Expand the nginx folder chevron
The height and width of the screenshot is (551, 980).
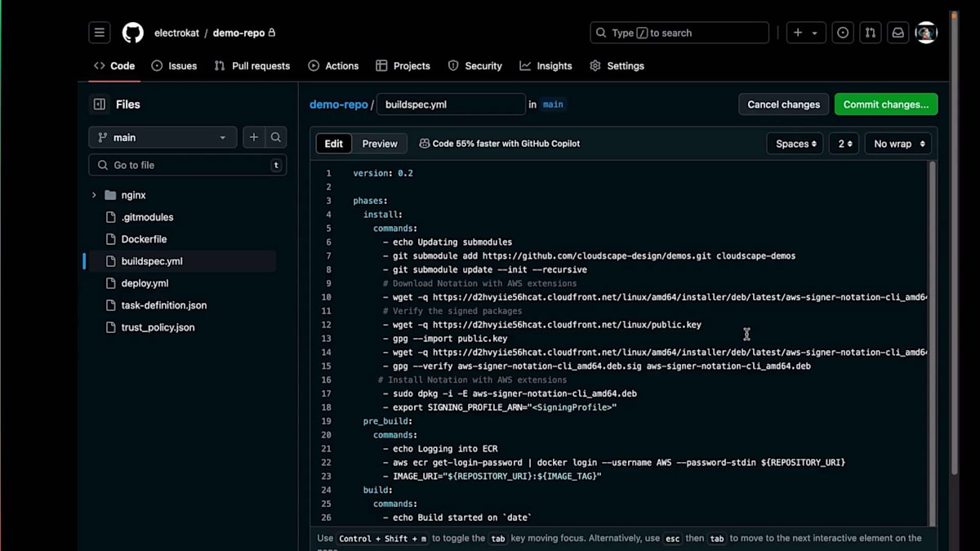pos(94,195)
